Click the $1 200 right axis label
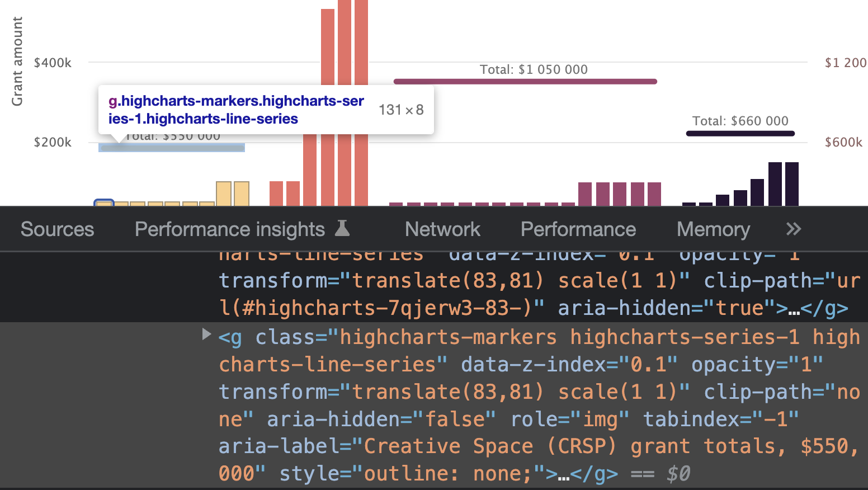The width and height of the screenshot is (868, 490). pyautogui.click(x=846, y=63)
